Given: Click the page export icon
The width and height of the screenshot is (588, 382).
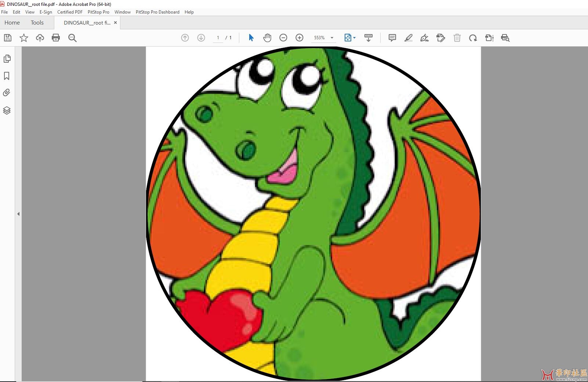Looking at the screenshot, I should click(x=489, y=38).
